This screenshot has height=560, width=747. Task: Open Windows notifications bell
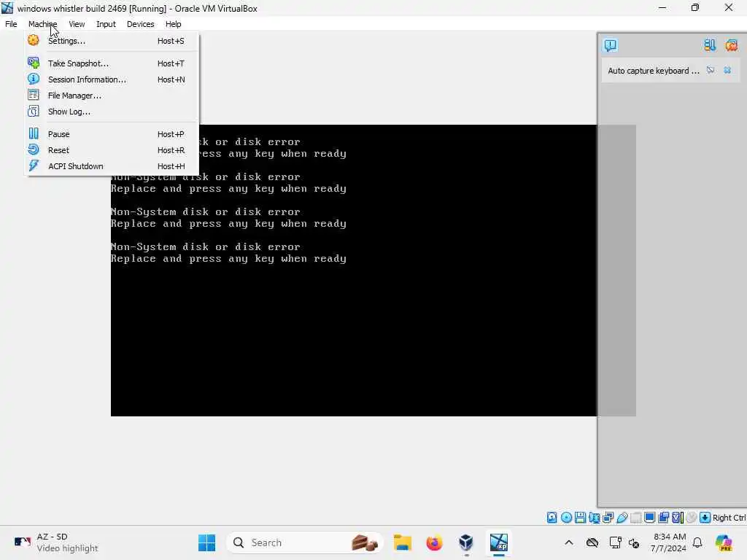tap(697, 542)
